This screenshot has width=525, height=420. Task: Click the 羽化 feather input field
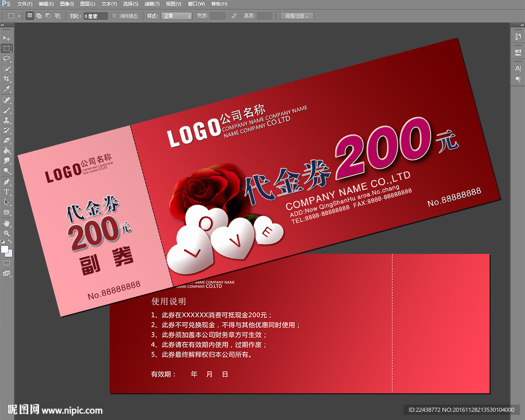click(x=95, y=16)
